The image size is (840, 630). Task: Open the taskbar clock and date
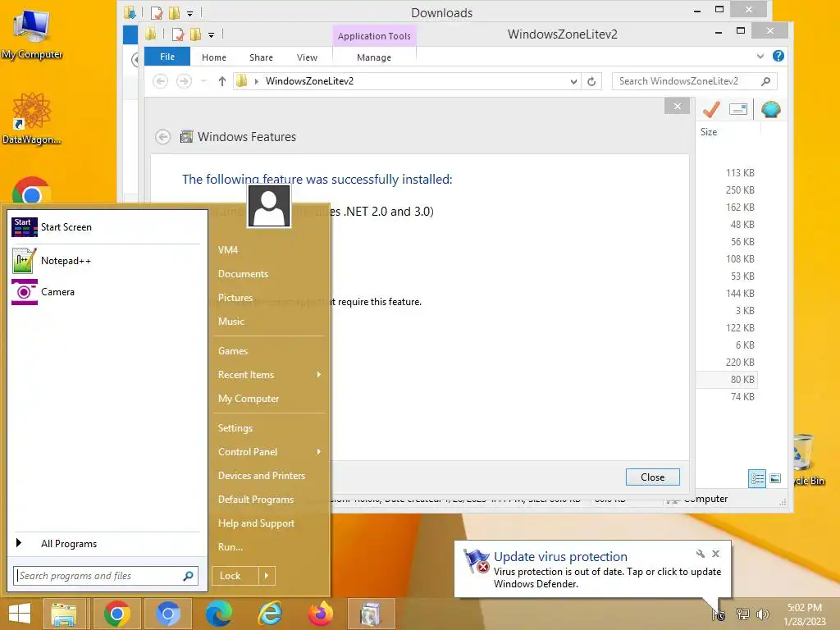click(x=805, y=614)
